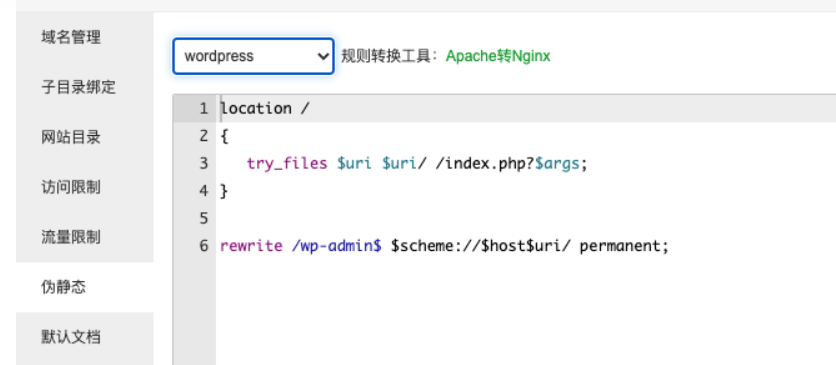Image resolution: width=836 pixels, height=365 pixels.
Task: Click line number 2 in gutter
Action: tap(203, 136)
